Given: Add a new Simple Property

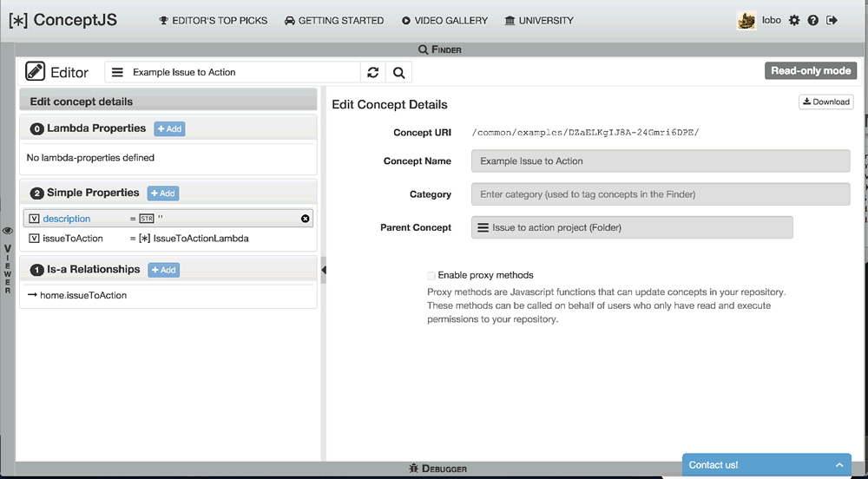Looking at the screenshot, I should [163, 194].
